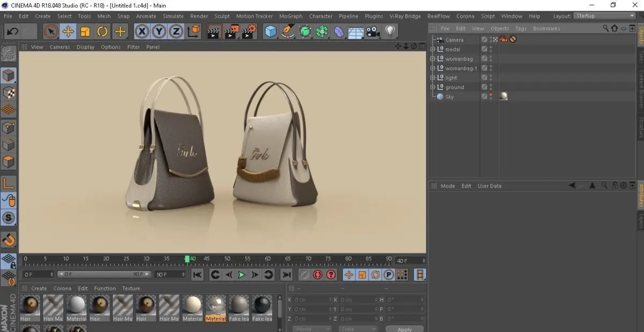
Task: Select the Move tool in top toolbar
Action: pyautogui.click(x=68, y=32)
